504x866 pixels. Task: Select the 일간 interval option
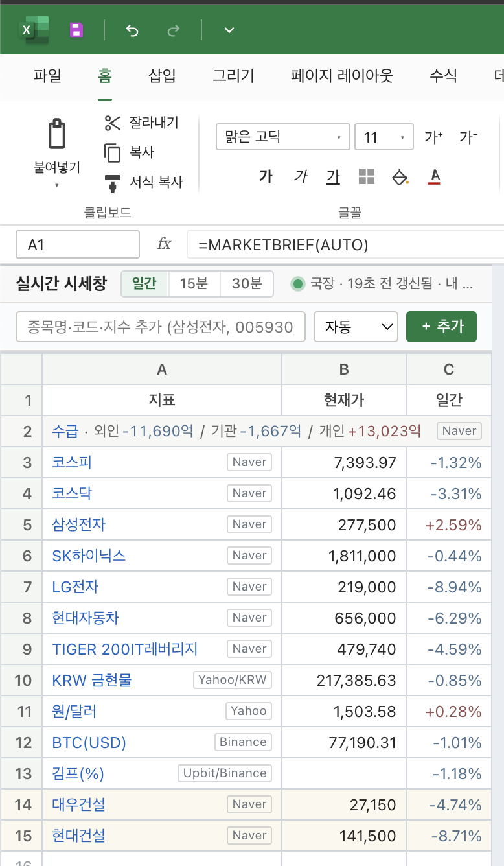(x=145, y=283)
